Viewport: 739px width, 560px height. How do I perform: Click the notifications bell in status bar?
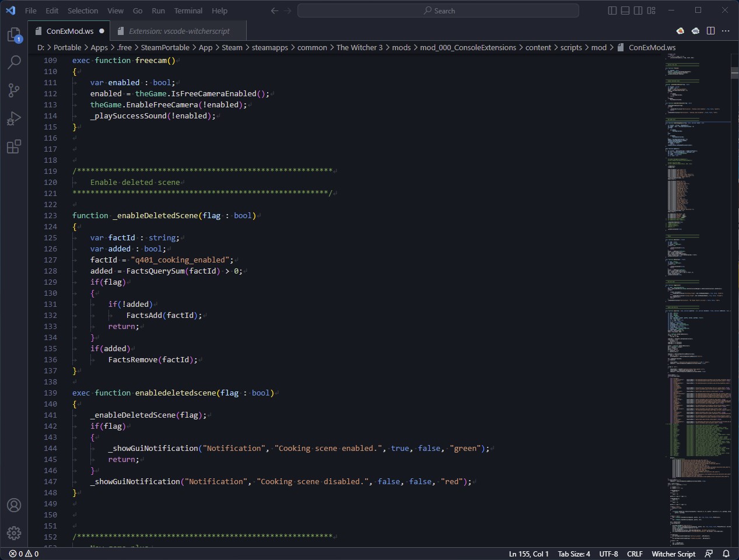point(726,554)
